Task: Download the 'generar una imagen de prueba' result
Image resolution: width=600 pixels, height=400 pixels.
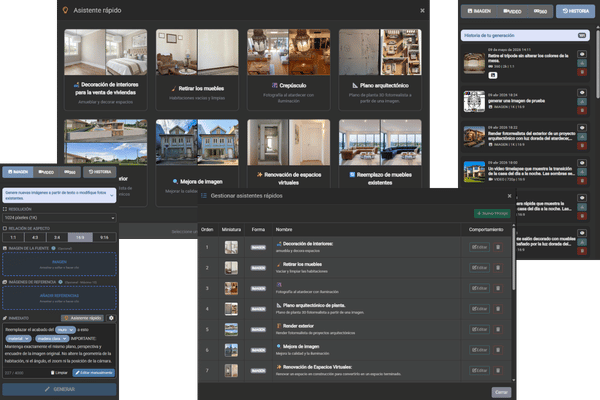Action: pos(582,102)
